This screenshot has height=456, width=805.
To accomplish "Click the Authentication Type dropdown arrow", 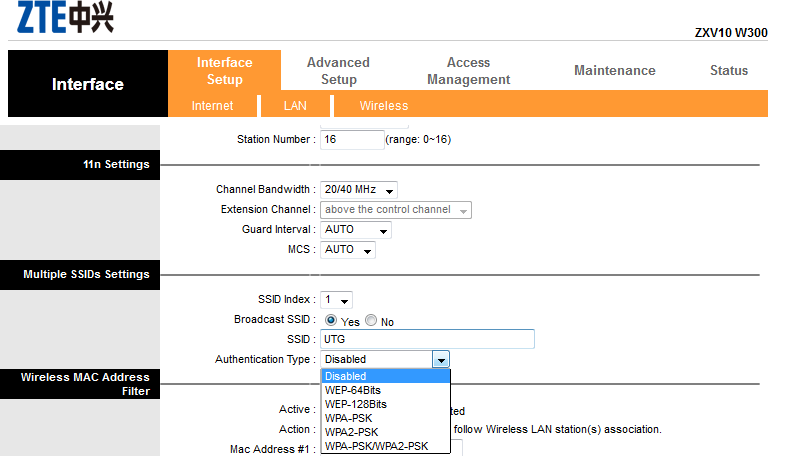I will tap(440, 359).
